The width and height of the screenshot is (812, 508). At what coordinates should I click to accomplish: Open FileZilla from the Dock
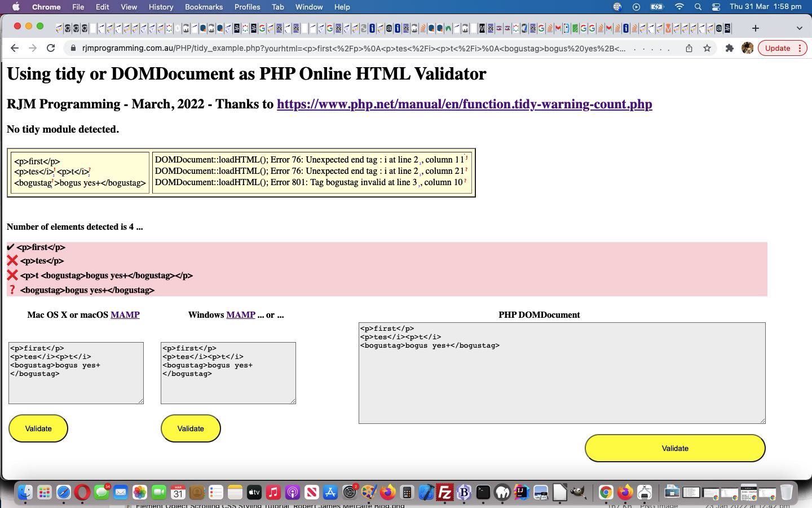445,492
